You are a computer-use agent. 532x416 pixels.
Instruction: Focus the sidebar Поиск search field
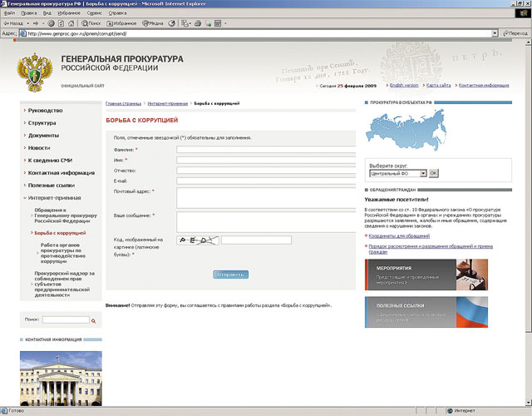tap(66, 319)
